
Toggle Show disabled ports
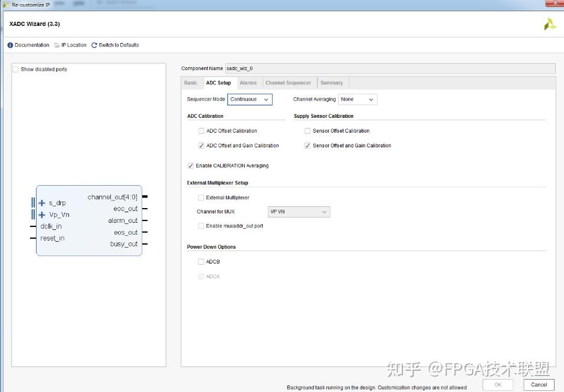click(x=15, y=69)
